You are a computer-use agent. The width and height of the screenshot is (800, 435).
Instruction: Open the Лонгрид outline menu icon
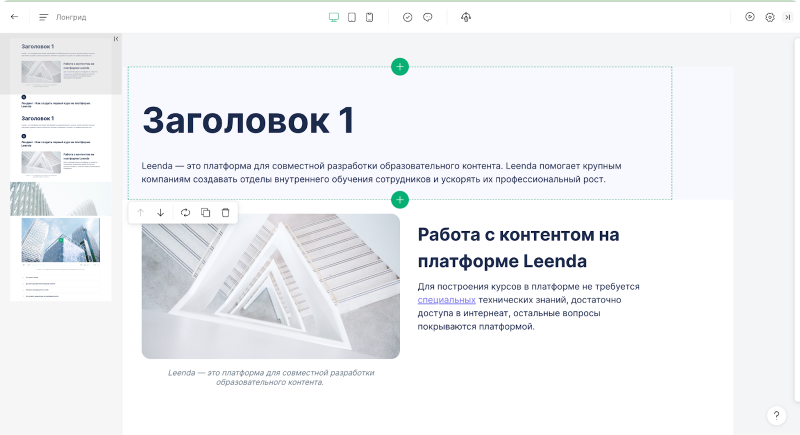(44, 17)
